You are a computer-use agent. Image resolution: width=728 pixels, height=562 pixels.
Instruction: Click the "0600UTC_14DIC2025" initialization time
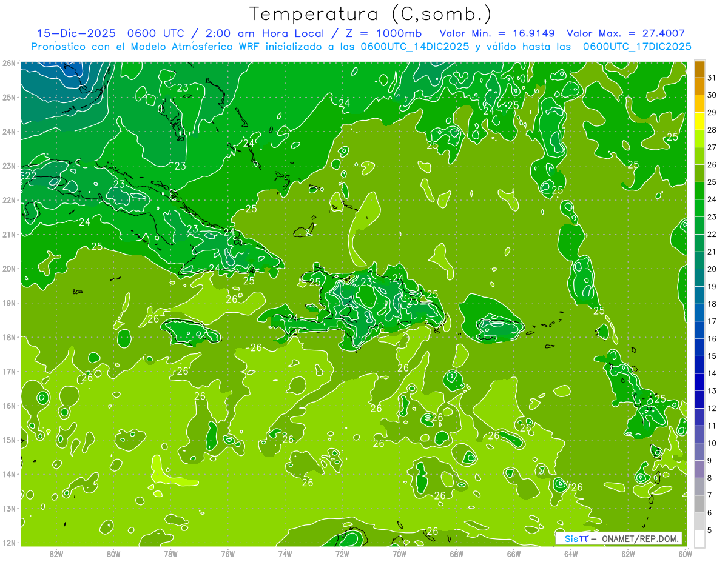pyautogui.click(x=415, y=47)
